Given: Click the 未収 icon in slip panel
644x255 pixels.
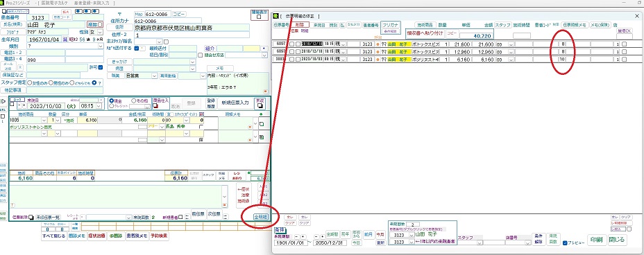Looking at the screenshot, I should click(260, 105).
